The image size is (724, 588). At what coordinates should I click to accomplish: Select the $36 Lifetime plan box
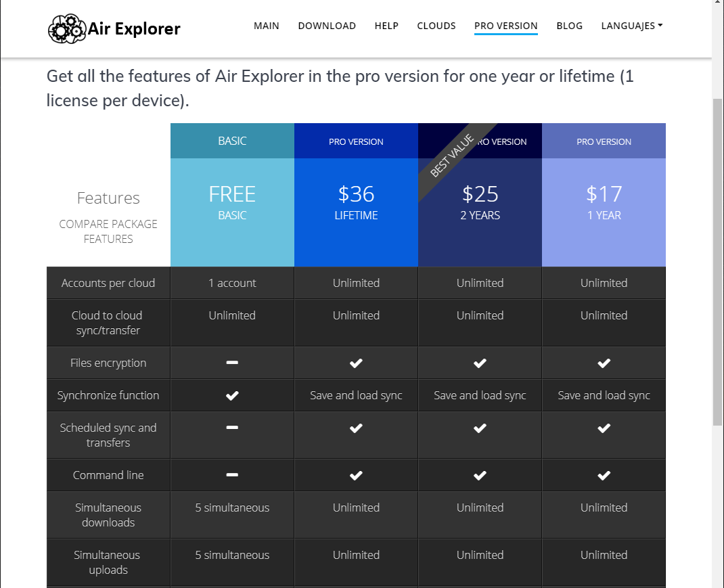pyautogui.click(x=356, y=203)
